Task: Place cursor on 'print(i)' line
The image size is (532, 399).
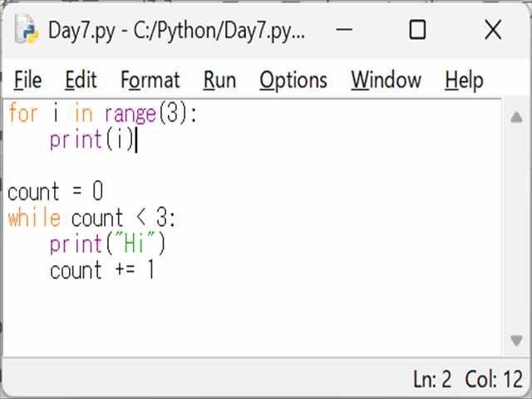Action: 92,140
